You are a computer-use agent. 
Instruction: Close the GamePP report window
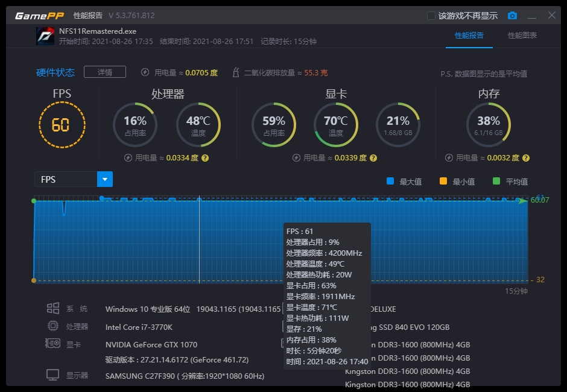[552, 15]
